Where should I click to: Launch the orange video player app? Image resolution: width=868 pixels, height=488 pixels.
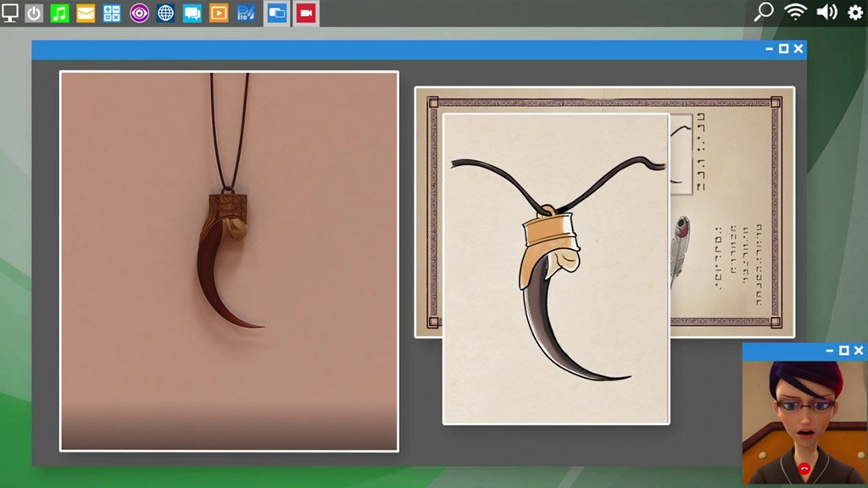(219, 13)
